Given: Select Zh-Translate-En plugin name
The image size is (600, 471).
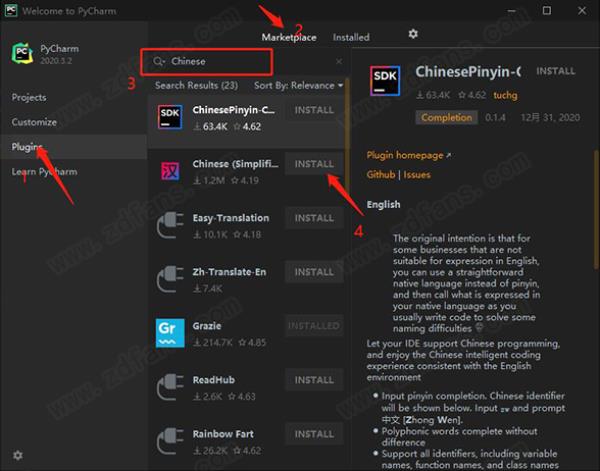Looking at the screenshot, I should click(229, 272).
